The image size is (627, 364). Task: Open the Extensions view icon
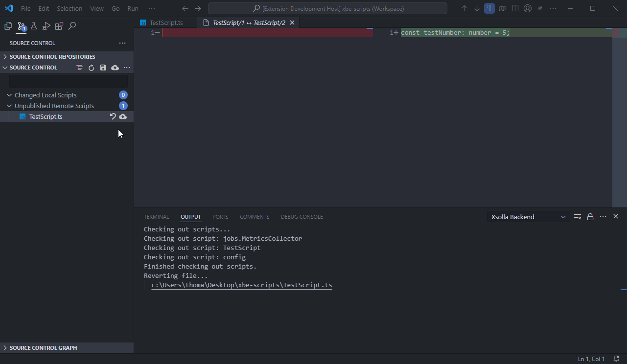(59, 26)
